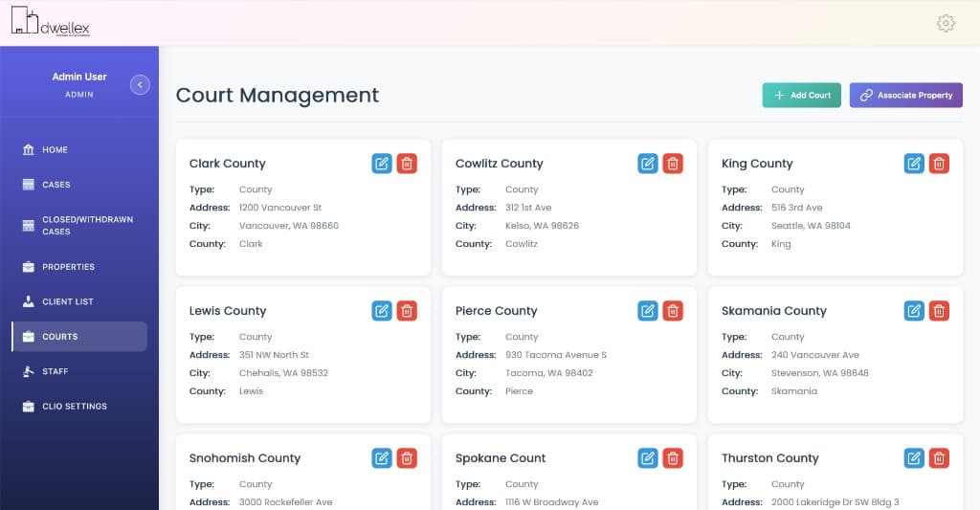
Task: Collapse the sidebar with the chevron button
Action: [140, 84]
